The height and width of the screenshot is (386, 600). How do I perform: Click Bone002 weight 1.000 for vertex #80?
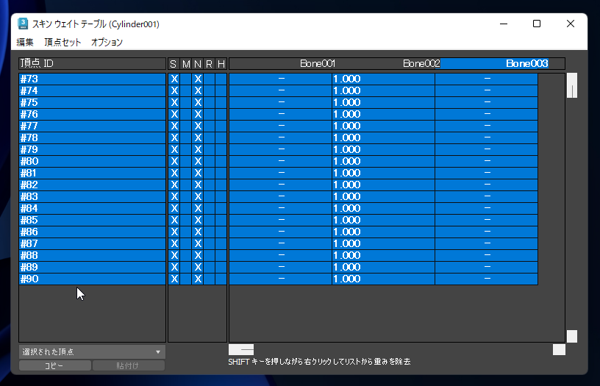383,161
